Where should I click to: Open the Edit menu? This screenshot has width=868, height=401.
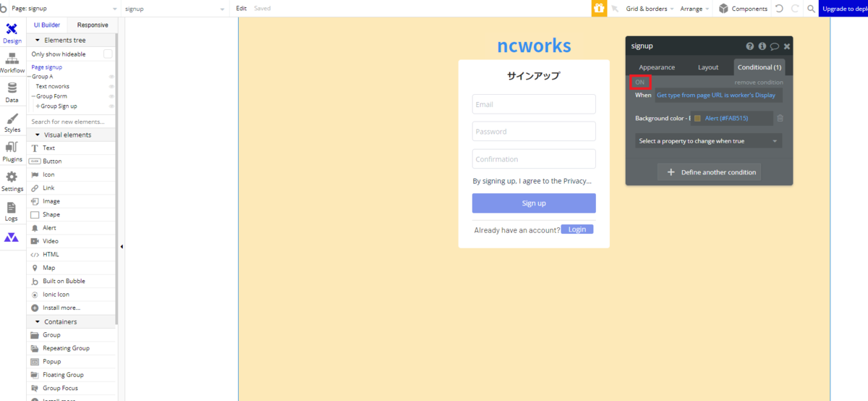click(242, 9)
